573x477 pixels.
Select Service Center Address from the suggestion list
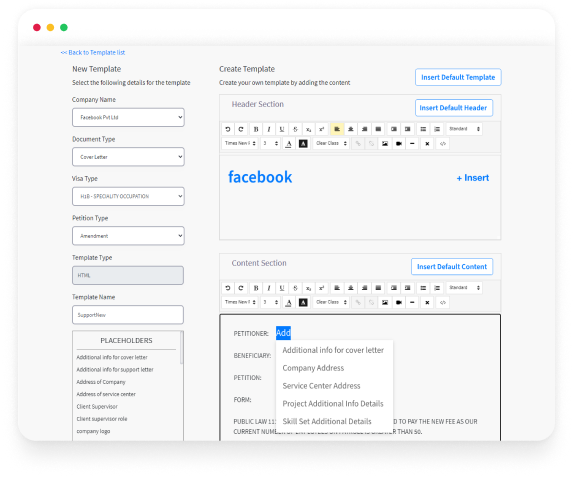coord(321,386)
